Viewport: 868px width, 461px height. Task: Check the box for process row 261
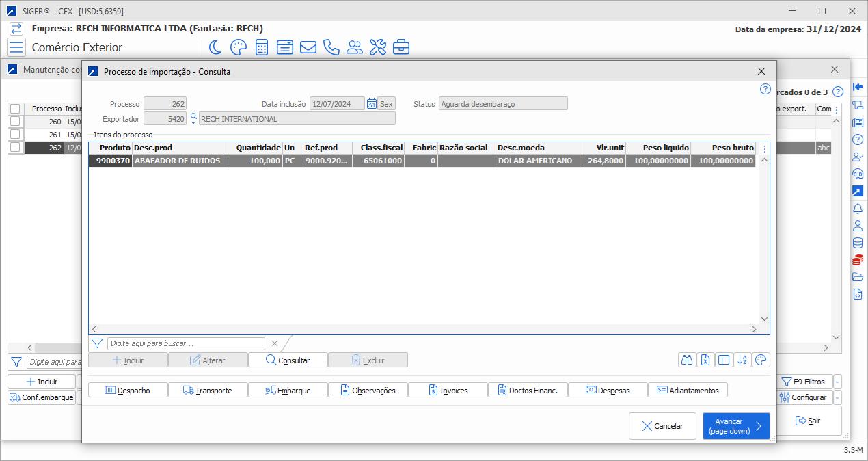pos(15,135)
